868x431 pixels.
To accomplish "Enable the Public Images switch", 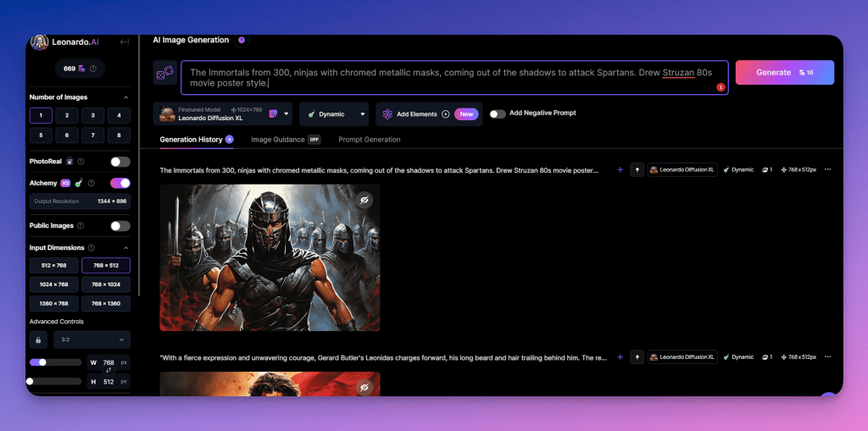I will click(120, 226).
